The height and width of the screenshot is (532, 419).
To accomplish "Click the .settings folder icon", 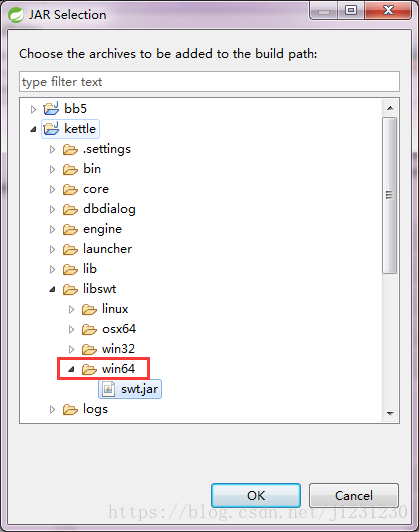I will pyautogui.click(x=70, y=149).
